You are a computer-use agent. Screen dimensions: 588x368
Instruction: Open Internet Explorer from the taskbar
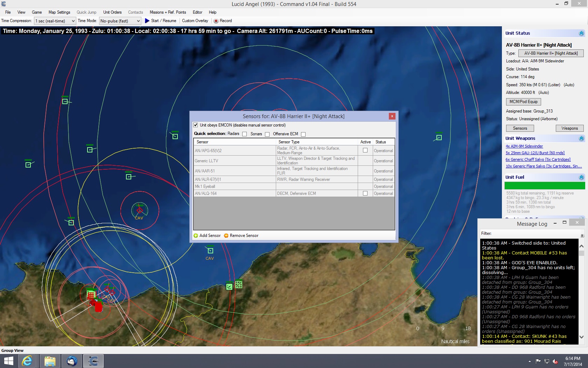(27, 361)
